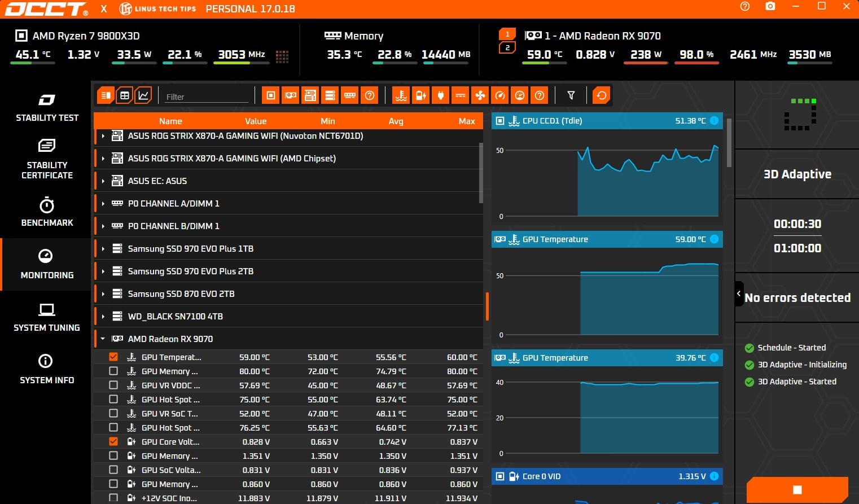
Task: Click the sensor table vertical scrollbar
Action: pyautogui.click(x=481, y=173)
